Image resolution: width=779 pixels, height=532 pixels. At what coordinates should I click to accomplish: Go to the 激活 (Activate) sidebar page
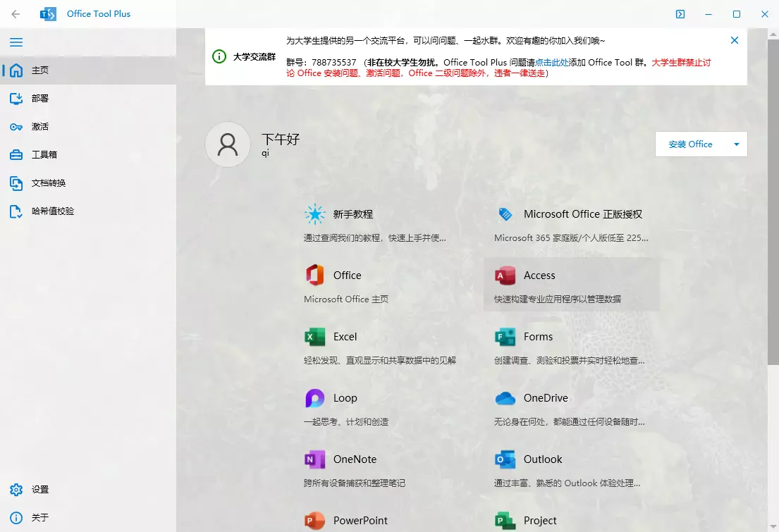coord(40,127)
